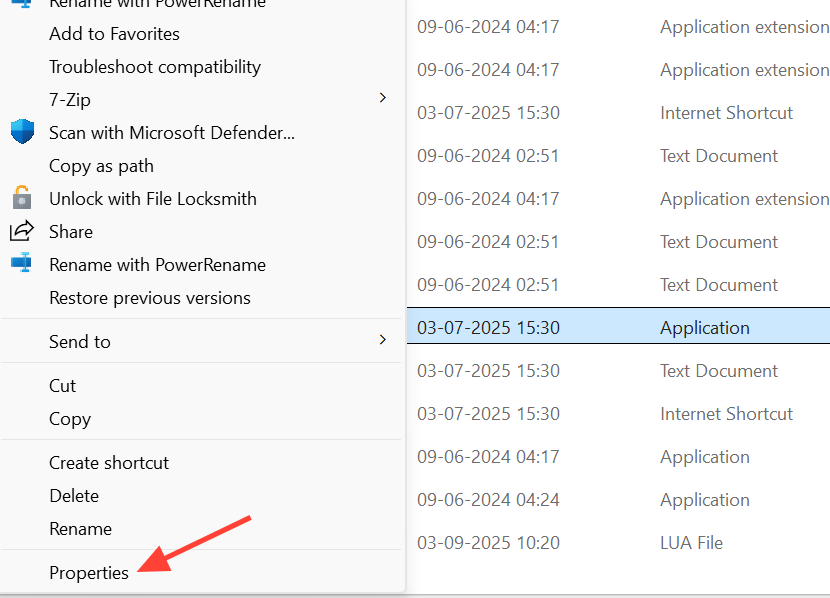Image resolution: width=830 pixels, height=598 pixels.
Task: Expand the 7-Zip submenu arrow
Action: click(x=383, y=98)
